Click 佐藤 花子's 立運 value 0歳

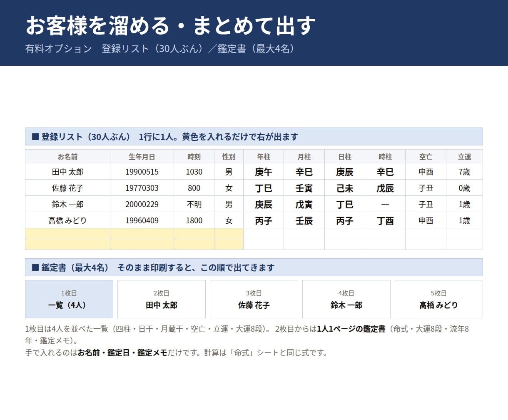(465, 188)
